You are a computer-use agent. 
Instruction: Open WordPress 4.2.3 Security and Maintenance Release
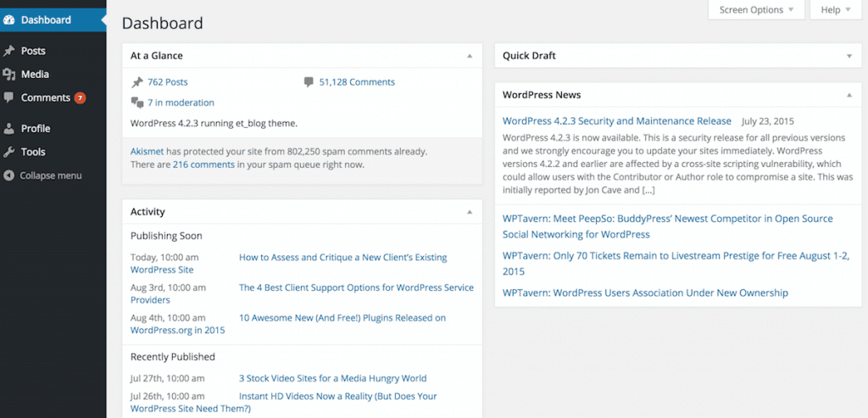pos(617,120)
